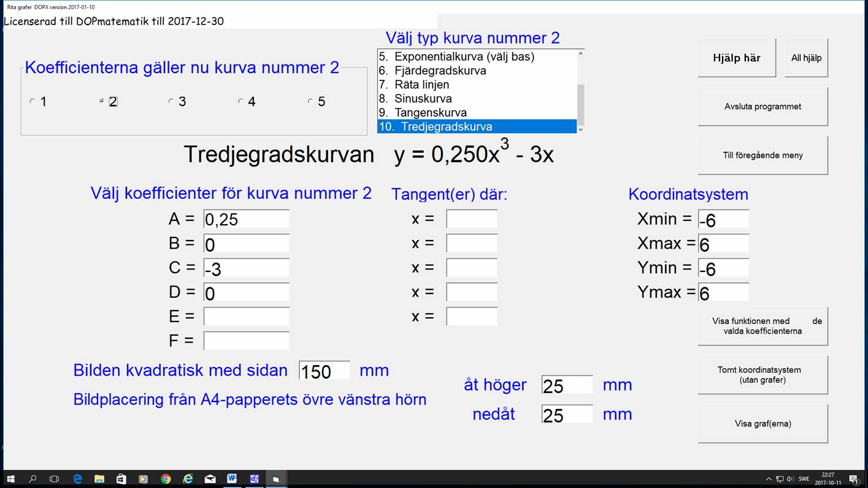Click the 'Visa graf(erna)' button
Image resolution: width=868 pixels, height=488 pixels.
(x=762, y=424)
